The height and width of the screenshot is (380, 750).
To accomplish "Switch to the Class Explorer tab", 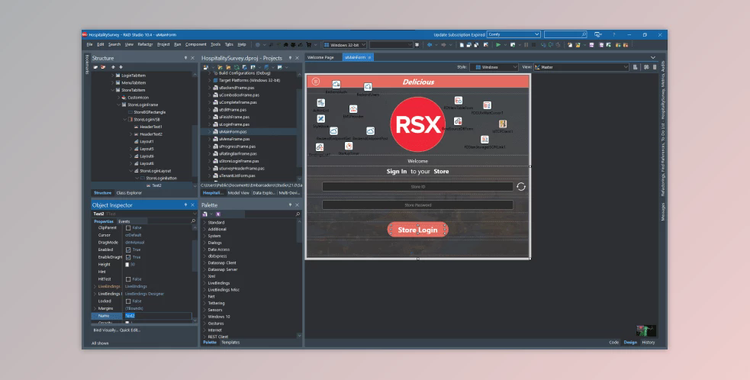I will tap(129, 193).
